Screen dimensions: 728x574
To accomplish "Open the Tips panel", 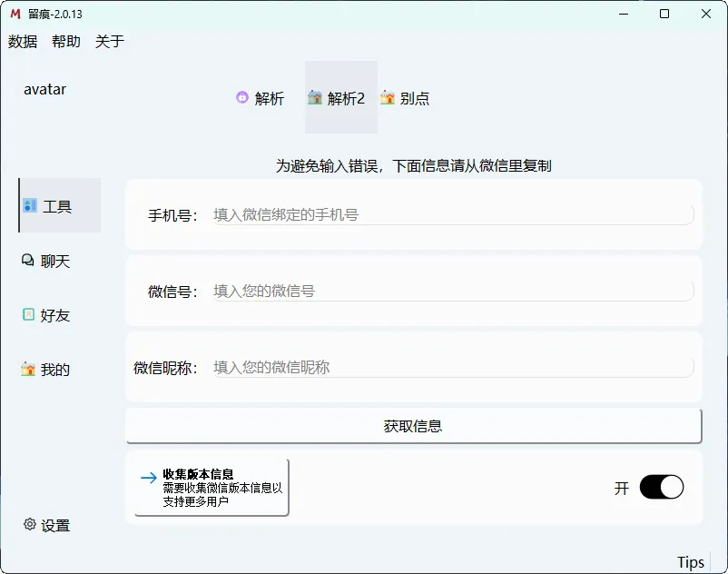I will [693, 560].
